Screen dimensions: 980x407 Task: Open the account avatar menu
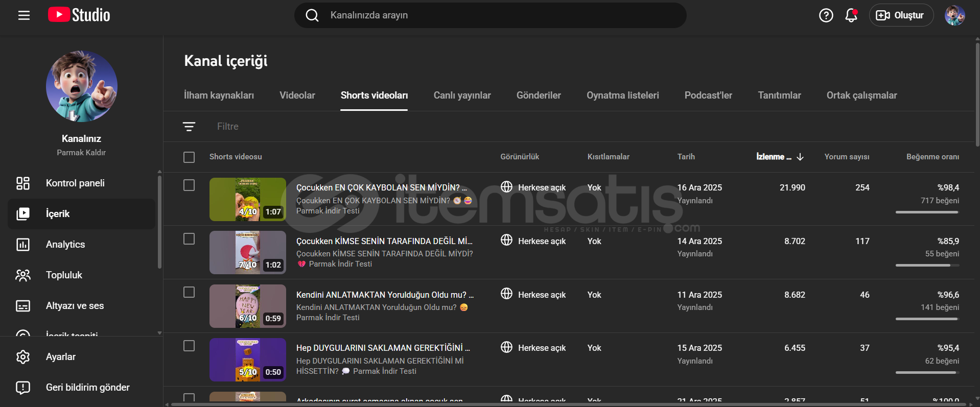[954, 15]
